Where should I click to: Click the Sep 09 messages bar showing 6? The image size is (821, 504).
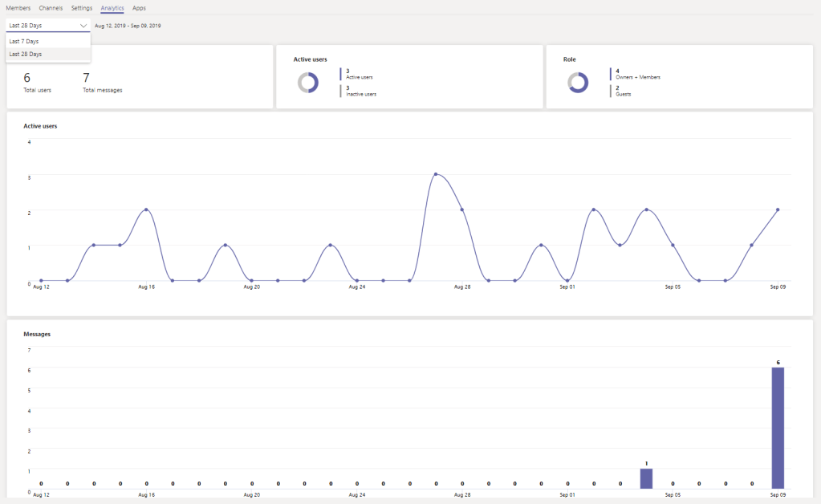point(778,428)
